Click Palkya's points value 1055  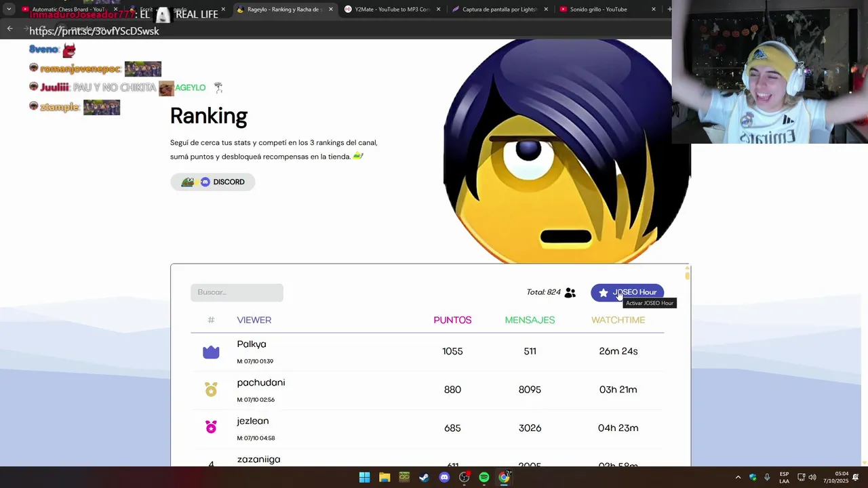[x=452, y=351]
